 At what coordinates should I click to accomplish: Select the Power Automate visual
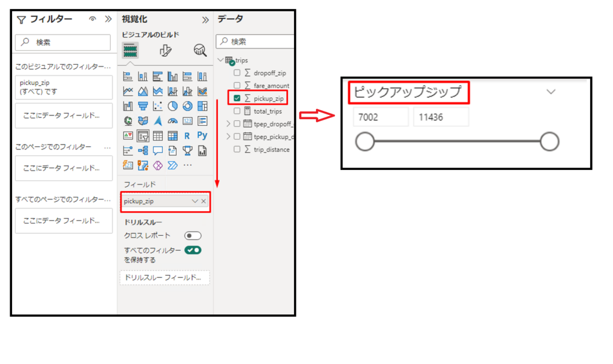[x=172, y=165]
